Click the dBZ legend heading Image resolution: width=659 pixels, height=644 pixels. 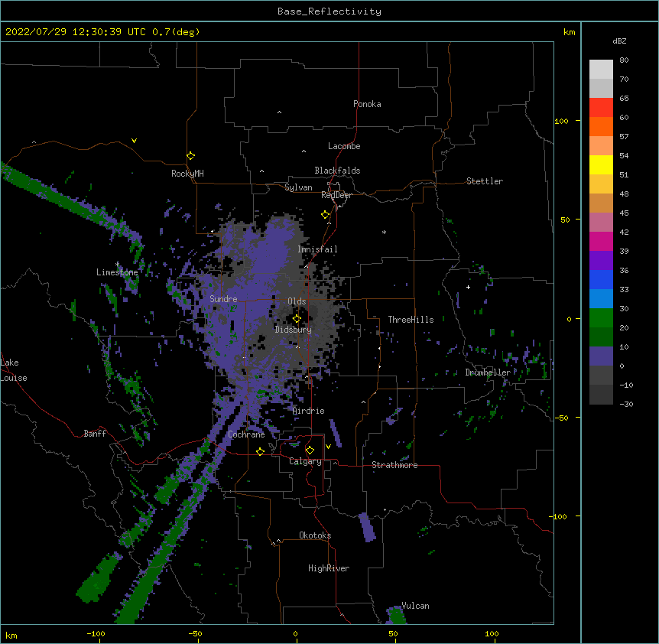(x=619, y=41)
